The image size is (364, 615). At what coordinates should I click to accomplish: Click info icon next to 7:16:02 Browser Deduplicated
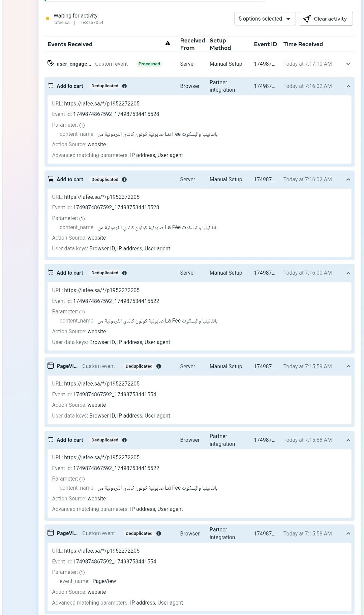click(124, 86)
